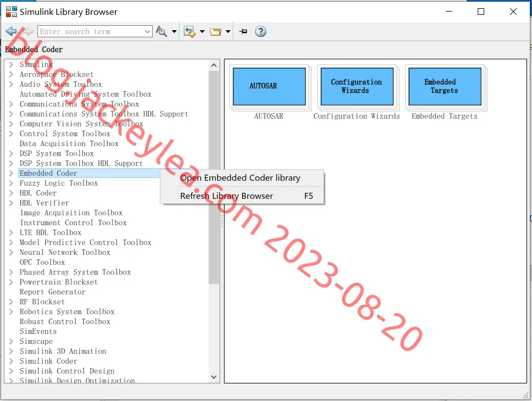The image size is (532, 401).
Task: Click the AUTOSAR caption text
Action: click(x=268, y=116)
